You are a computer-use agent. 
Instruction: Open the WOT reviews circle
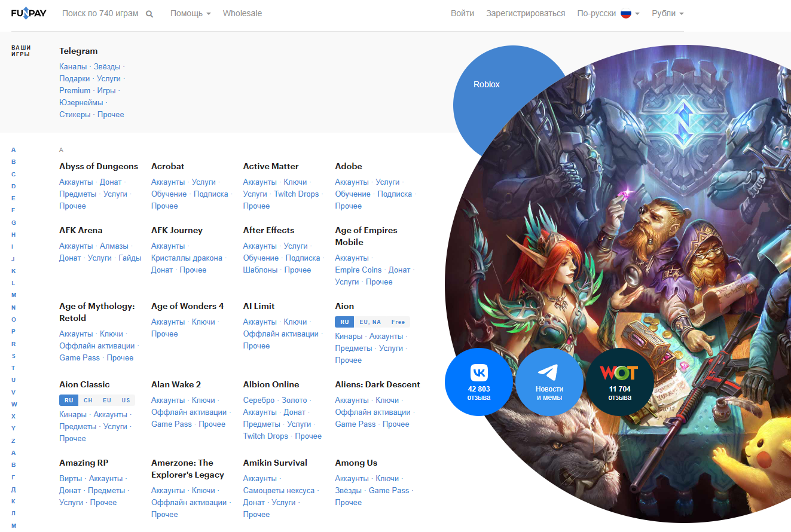(619, 381)
